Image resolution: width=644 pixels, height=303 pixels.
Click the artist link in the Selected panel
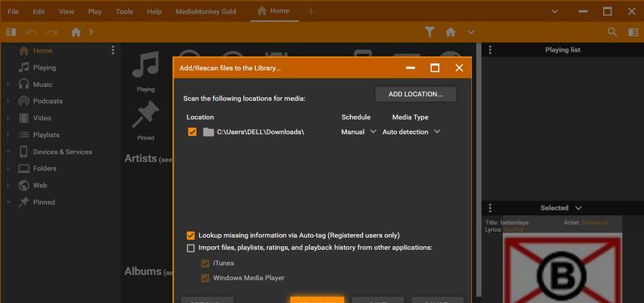[595, 223]
